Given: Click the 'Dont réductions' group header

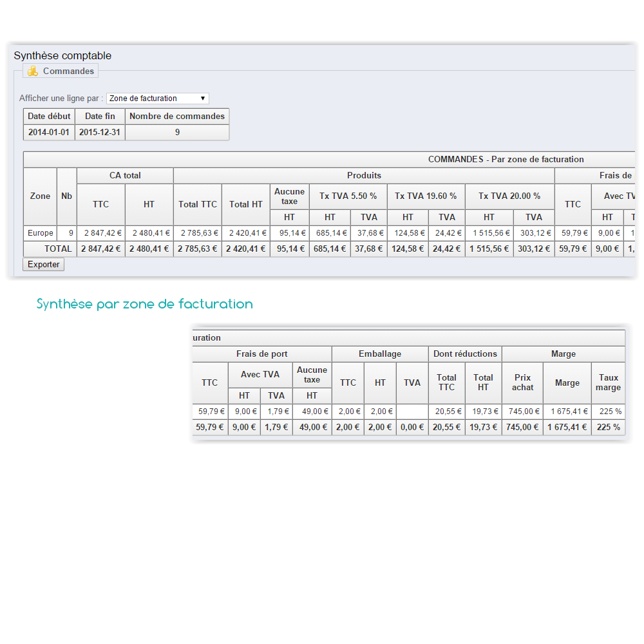Looking at the screenshot, I should pyautogui.click(x=465, y=354).
